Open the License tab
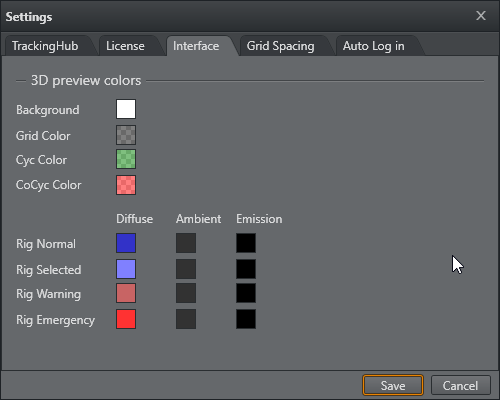Image resolution: width=500 pixels, height=400 pixels. [x=125, y=46]
